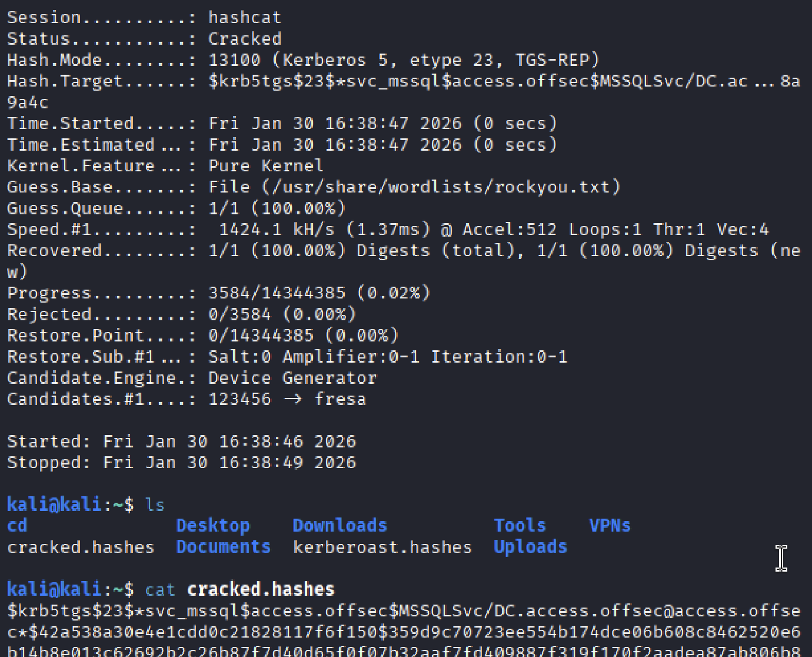Click the cd directory in ls output
This screenshot has width=812, height=657.
click(17, 525)
